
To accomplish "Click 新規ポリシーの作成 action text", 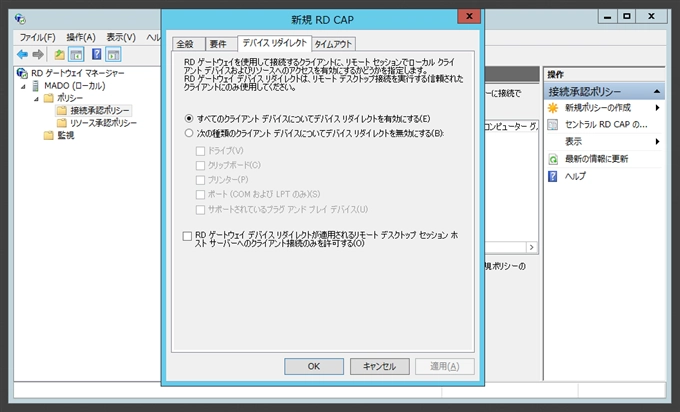I will [598, 108].
